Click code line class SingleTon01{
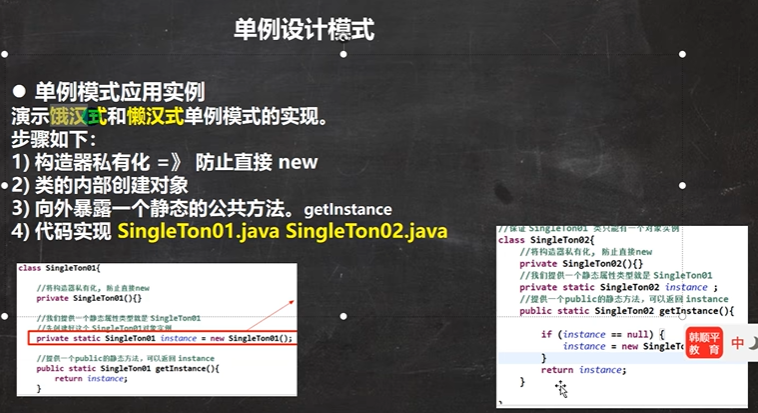This screenshot has width=758, height=413. (59, 268)
